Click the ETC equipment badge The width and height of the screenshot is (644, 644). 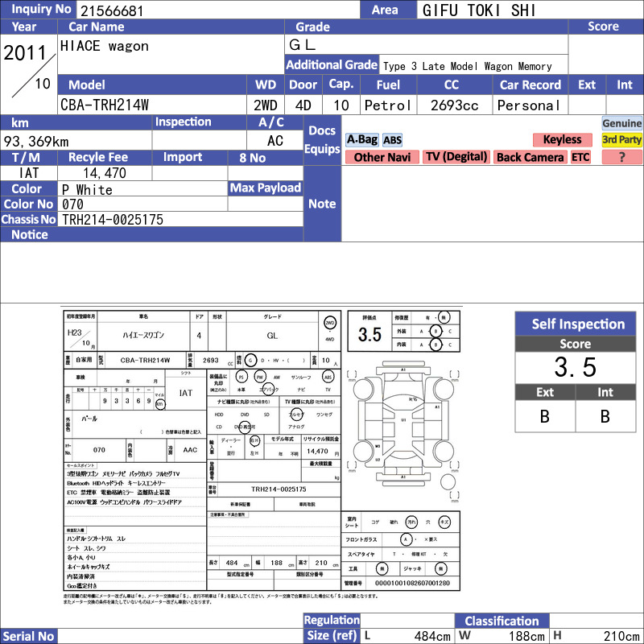(580, 157)
